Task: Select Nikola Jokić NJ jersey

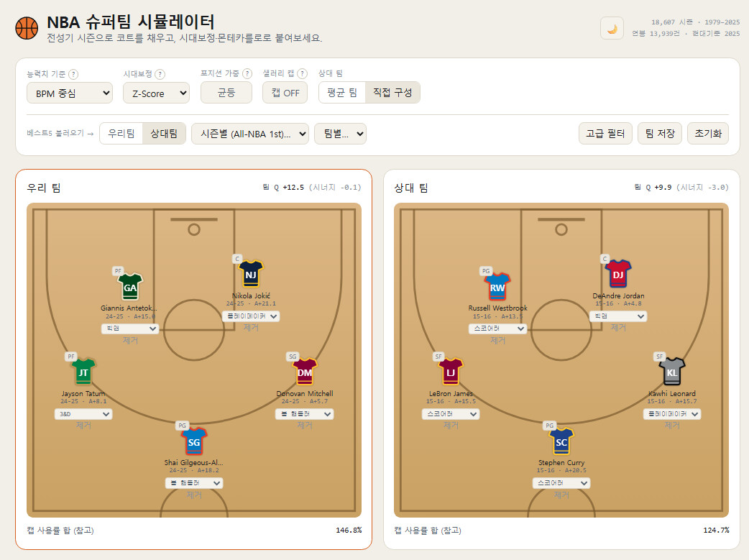Action: [x=251, y=274]
